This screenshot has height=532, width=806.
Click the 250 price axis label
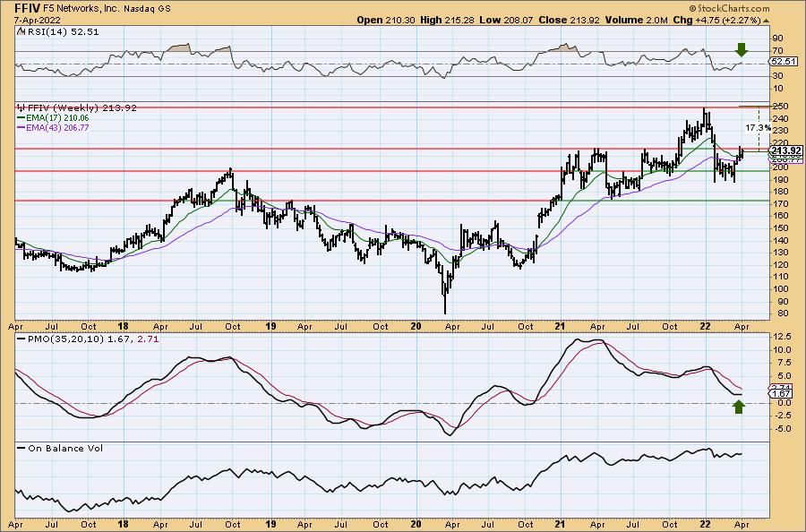coord(780,106)
